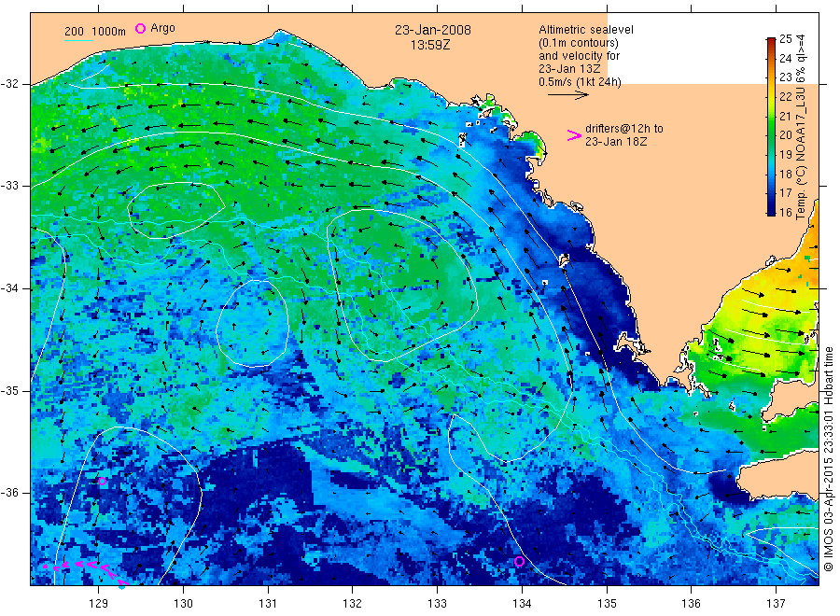This screenshot has height=616, width=840.
Task: Click the color bar value 22
Action: pyautogui.click(x=785, y=96)
